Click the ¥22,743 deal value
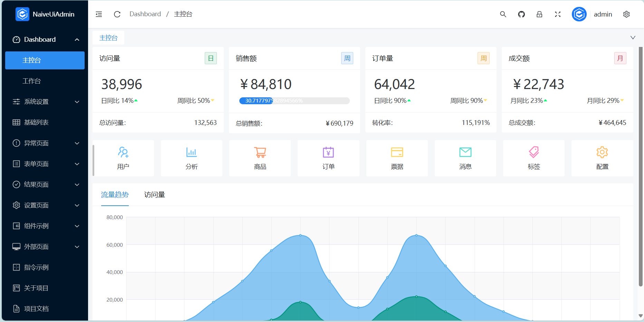644x322 pixels. pyautogui.click(x=538, y=84)
